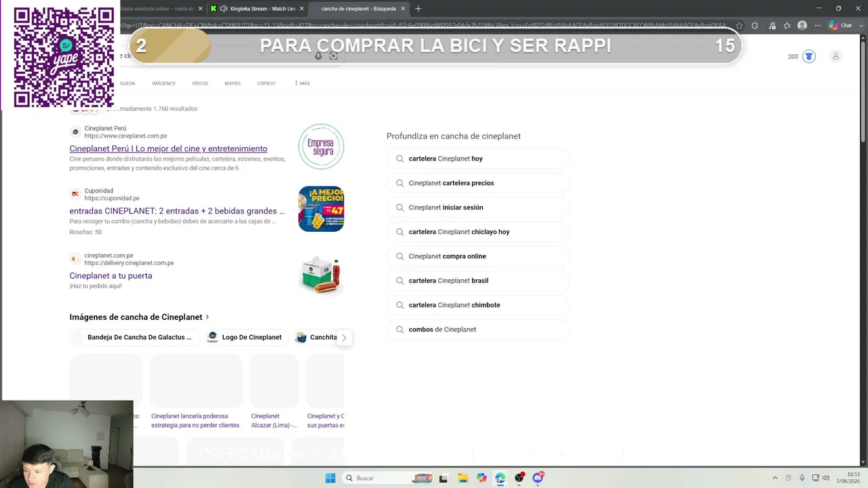Open the Favorites list toolbar icon
868x488 pixels.
click(x=787, y=26)
